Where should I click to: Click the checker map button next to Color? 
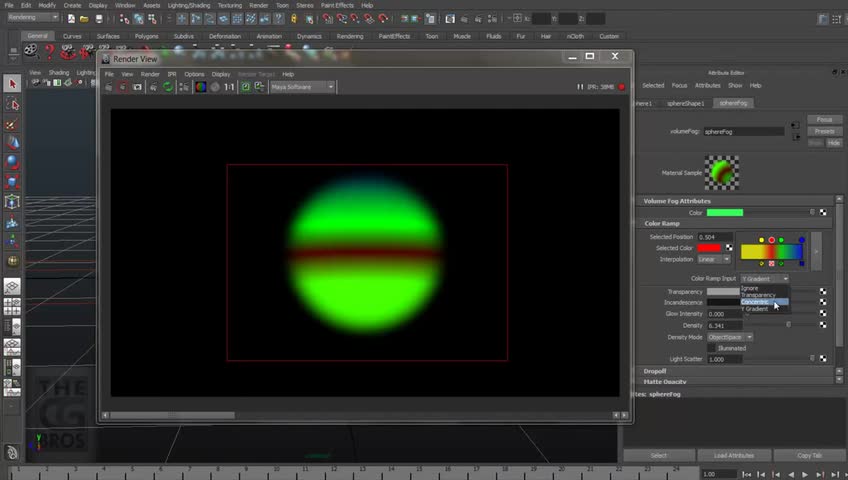(823, 212)
